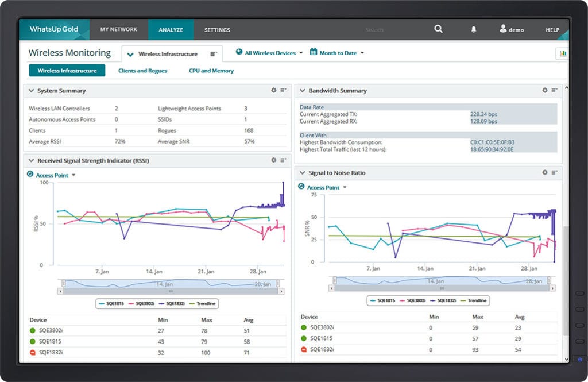Screen dimensions: 588x382
Task: Open the Wireless Infrastructure view list icon
Action: [x=214, y=54]
